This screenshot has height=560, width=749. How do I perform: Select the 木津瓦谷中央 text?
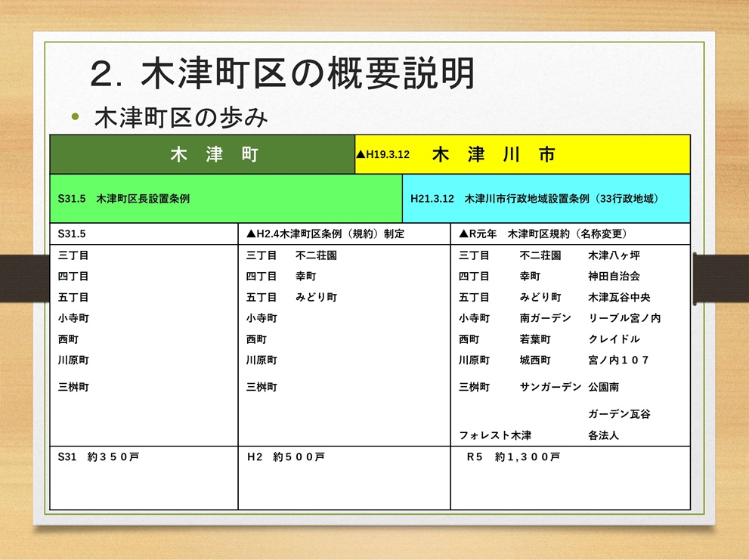tap(619, 297)
